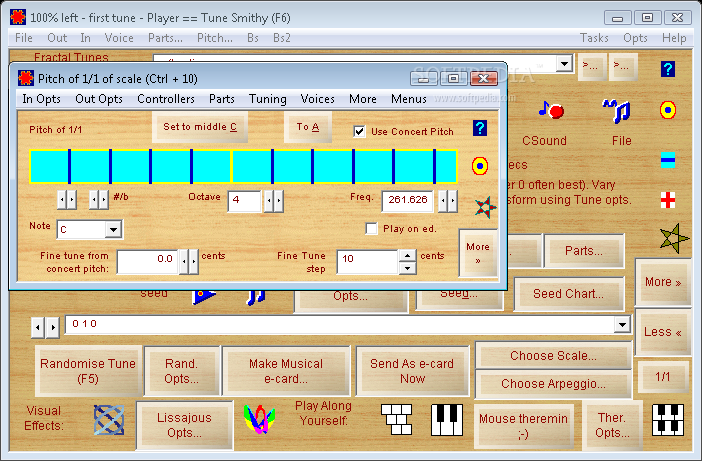Click the red-green star icon in Pitch dialog

coord(485,207)
